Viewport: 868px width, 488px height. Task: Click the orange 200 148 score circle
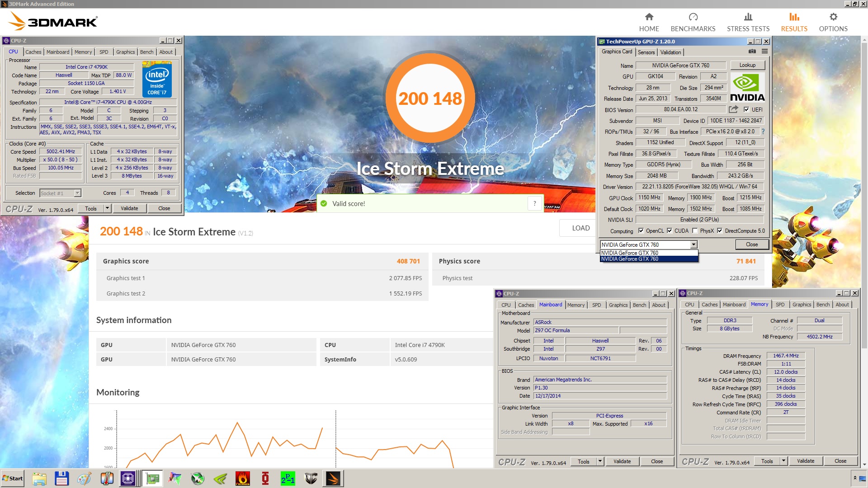click(x=430, y=98)
